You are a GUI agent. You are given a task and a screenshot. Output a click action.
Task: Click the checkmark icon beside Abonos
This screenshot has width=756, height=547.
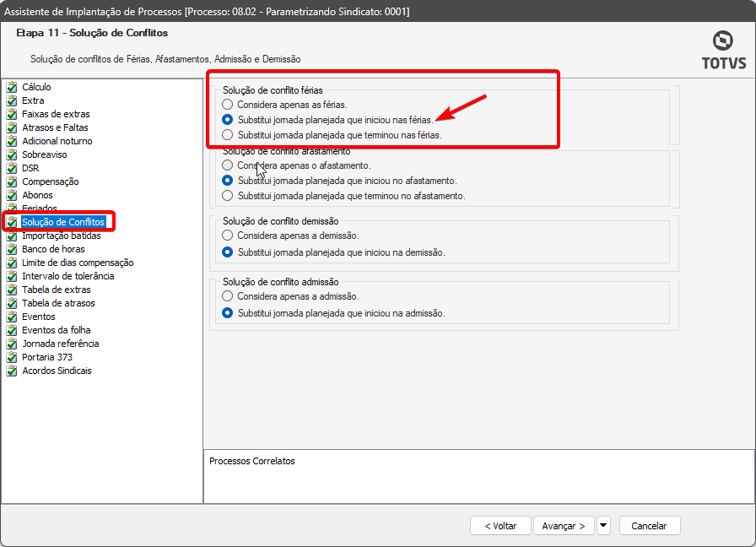(12, 195)
